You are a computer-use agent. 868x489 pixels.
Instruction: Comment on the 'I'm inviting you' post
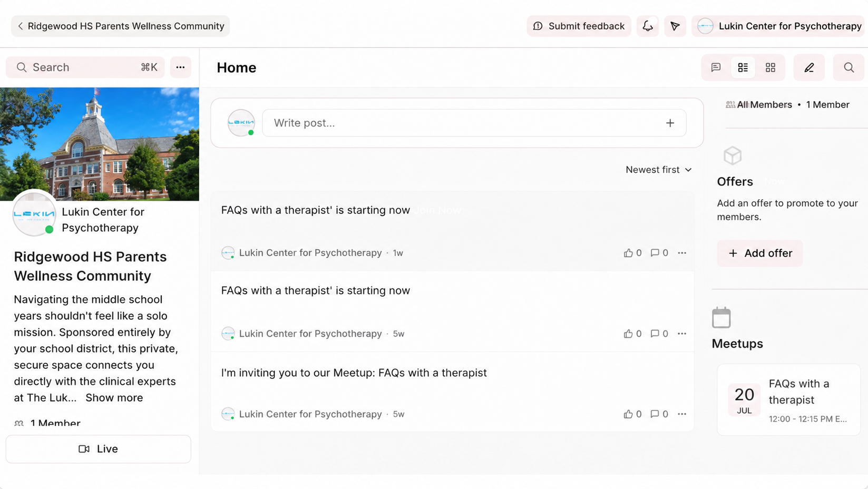pyautogui.click(x=659, y=414)
